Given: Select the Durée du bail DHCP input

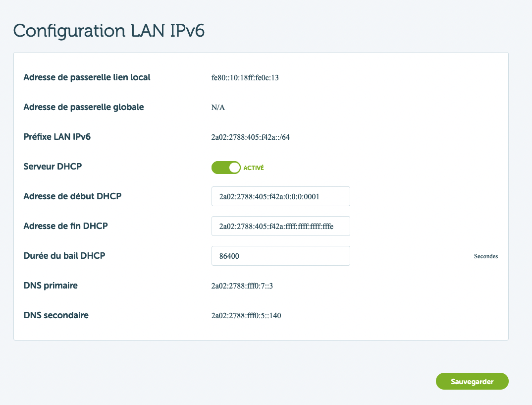Looking at the screenshot, I should pyautogui.click(x=280, y=256).
